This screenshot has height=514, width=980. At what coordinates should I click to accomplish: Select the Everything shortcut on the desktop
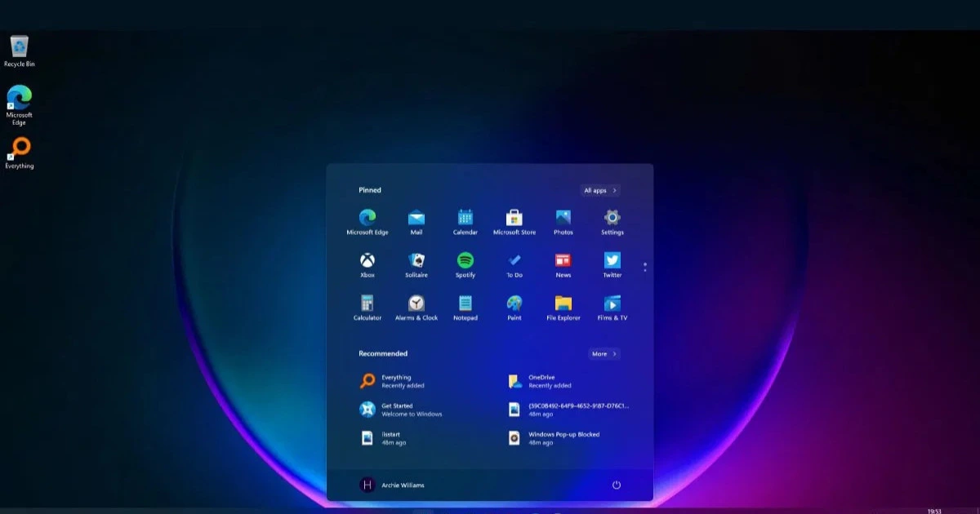pyautogui.click(x=20, y=153)
